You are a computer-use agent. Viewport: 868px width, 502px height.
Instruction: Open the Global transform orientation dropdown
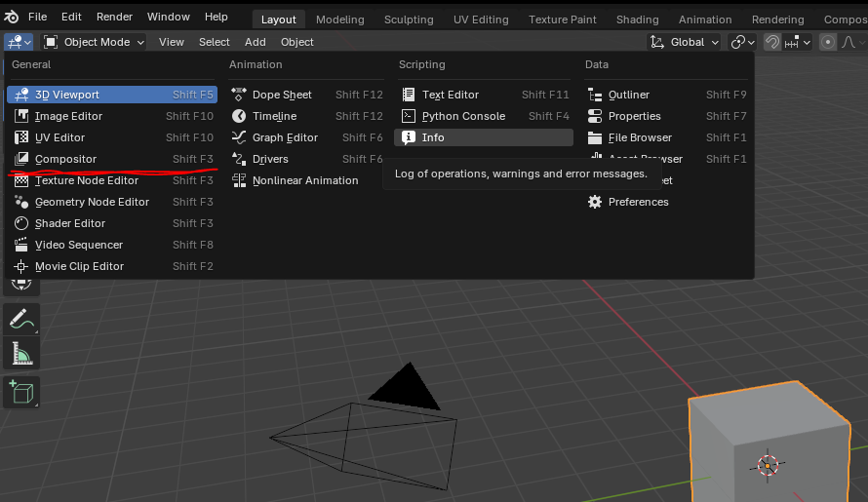(685, 42)
